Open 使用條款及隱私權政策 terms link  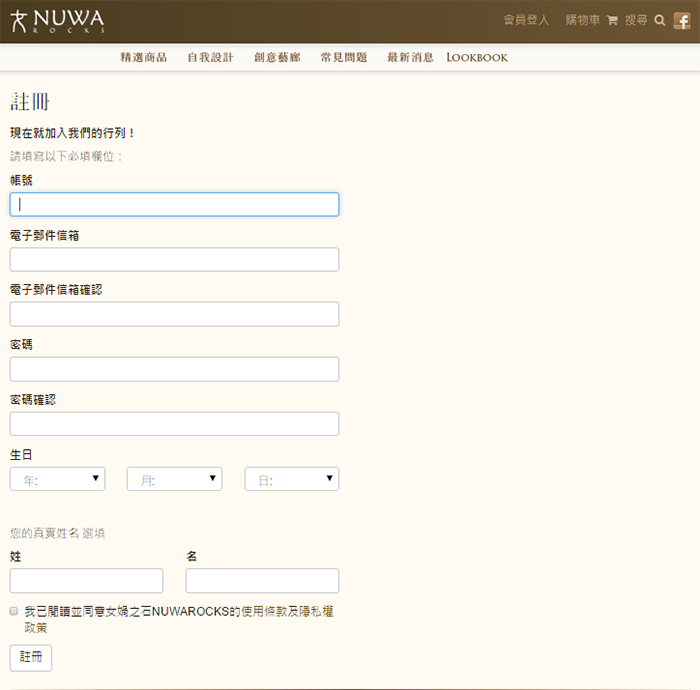[x=288, y=611]
